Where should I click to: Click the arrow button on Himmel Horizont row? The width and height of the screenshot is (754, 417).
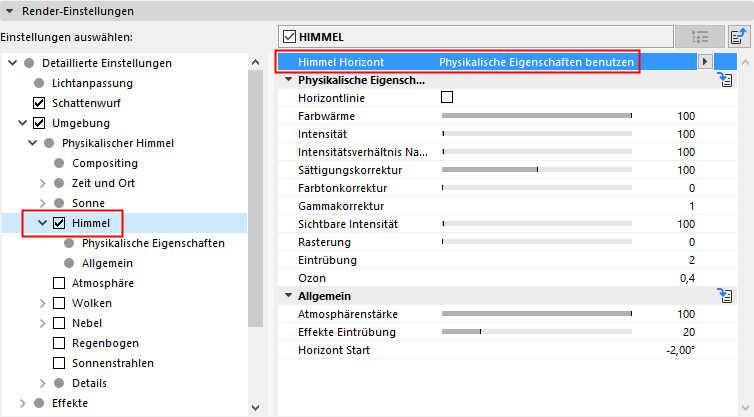point(705,62)
